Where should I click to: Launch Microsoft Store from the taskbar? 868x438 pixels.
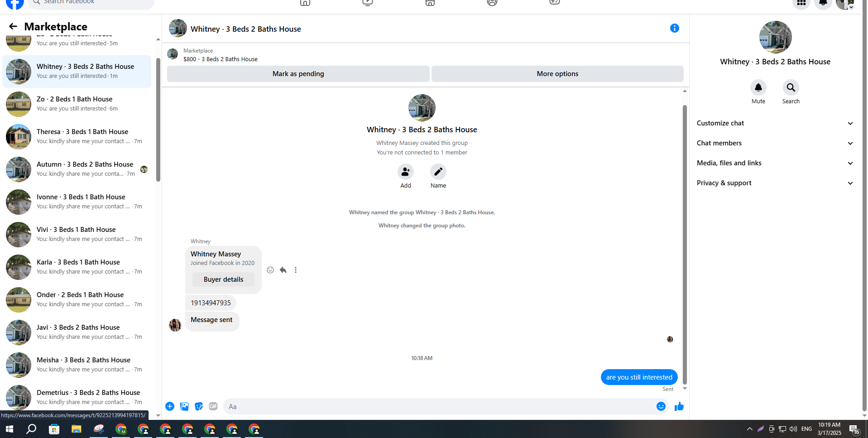pyautogui.click(x=54, y=429)
